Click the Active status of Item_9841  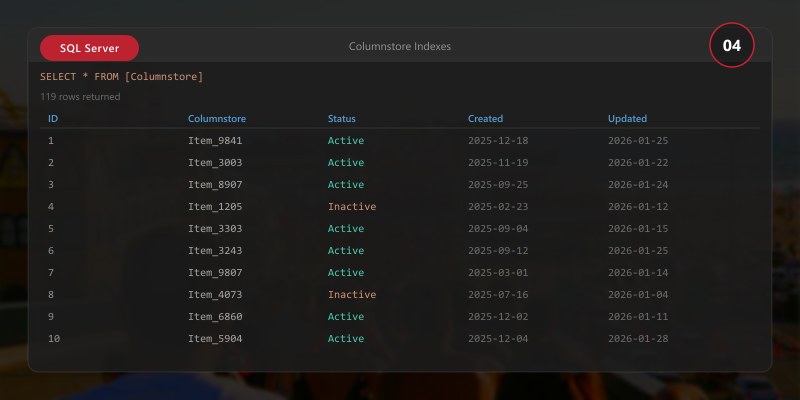pos(346,140)
